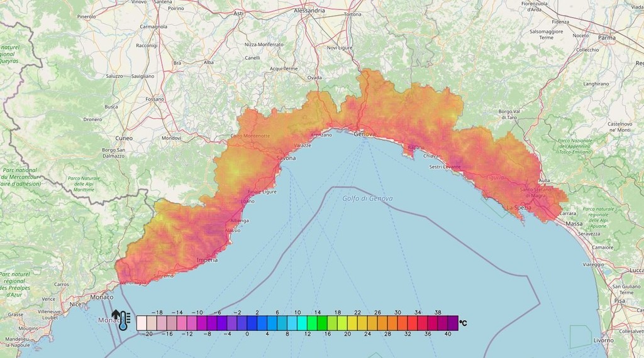Click the 20°C yellow legend swatch
The width and height of the screenshot is (644, 358).
350,322
